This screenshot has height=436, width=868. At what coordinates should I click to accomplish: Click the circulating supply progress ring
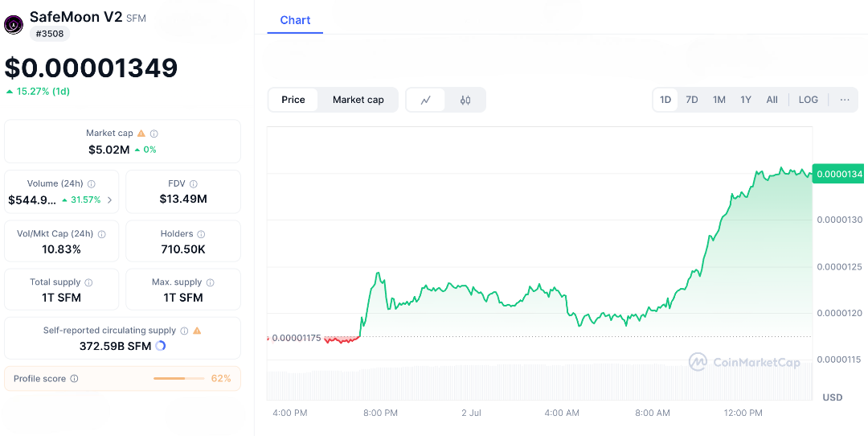tap(161, 346)
